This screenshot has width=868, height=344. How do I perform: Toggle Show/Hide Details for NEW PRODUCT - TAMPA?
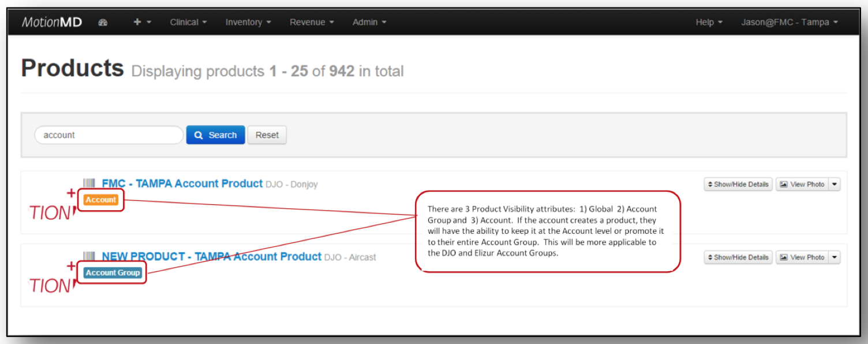click(x=738, y=257)
